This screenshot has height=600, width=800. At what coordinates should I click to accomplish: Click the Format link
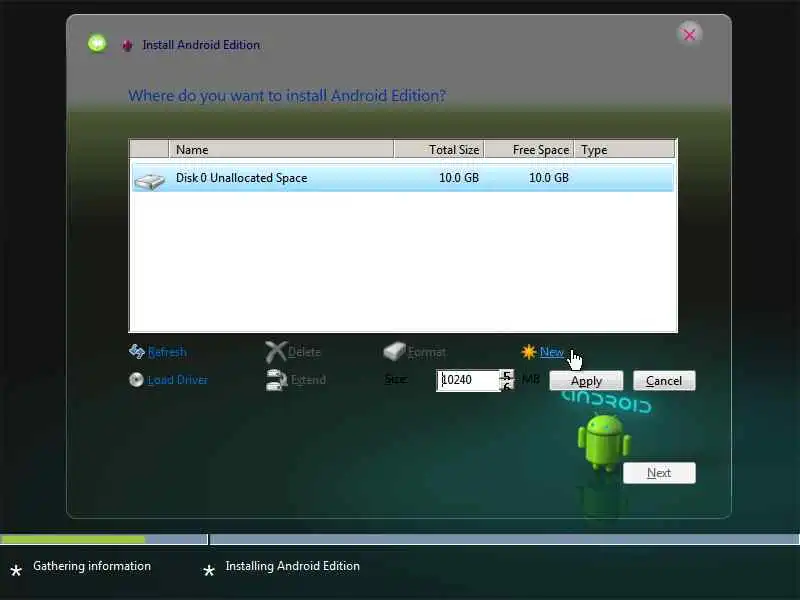427,352
